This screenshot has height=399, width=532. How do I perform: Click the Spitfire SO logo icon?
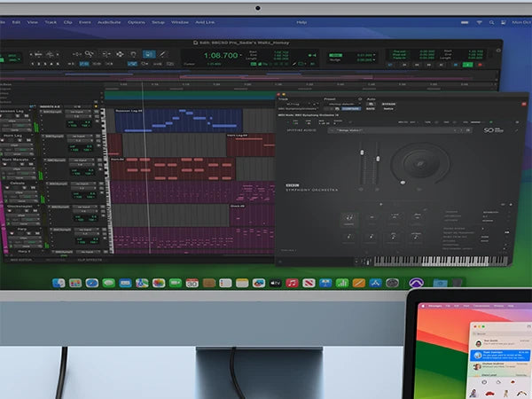(x=493, y=130)
